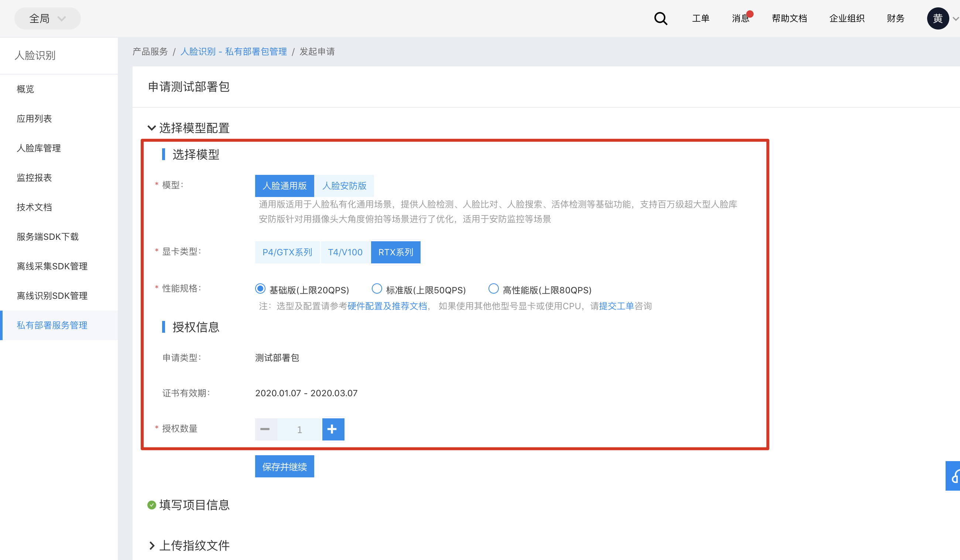
Task: Select 标准版(上限50QPS) radio option
Action: [x=377, y=289]
